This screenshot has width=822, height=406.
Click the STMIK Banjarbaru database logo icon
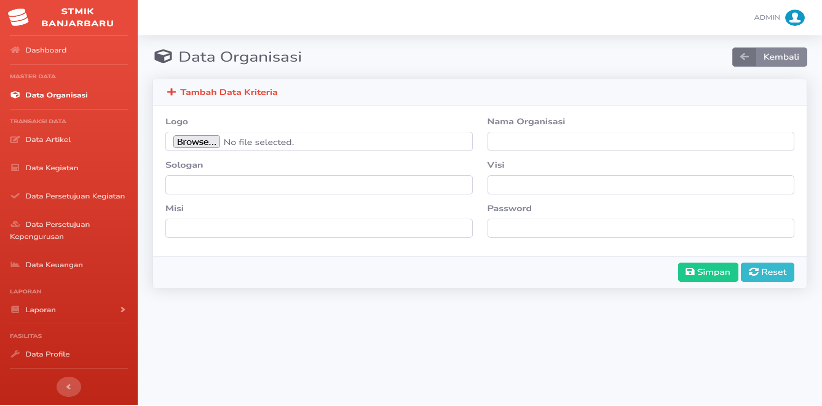pyautogui.click(x=18, y=17)
